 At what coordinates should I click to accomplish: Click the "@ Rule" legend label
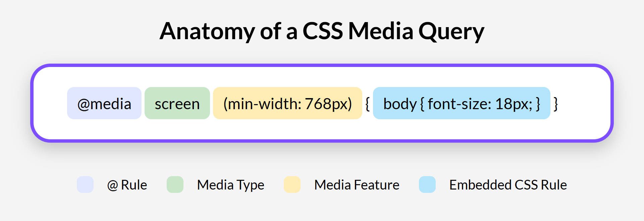pos(127,185)
